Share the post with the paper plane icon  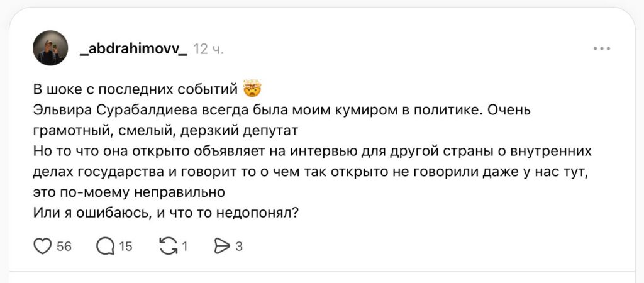click(x=222, y=247)
